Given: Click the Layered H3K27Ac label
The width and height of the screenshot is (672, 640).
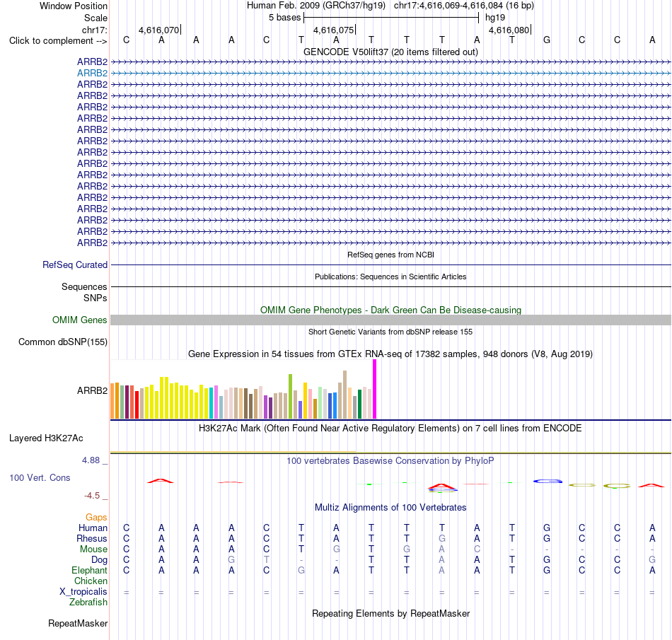Looking at the screenshot, I should pyautogui.click(x=46, y=438).
